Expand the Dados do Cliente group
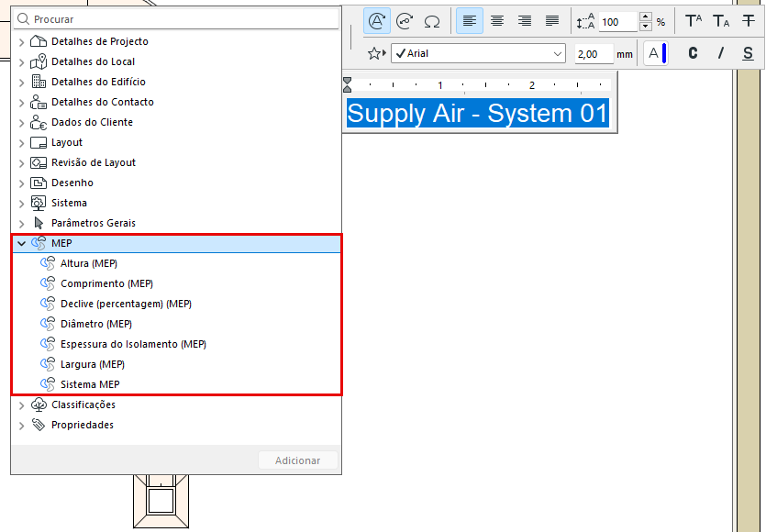The width and height of the screenshot is (766, 532). pos(21,123)
